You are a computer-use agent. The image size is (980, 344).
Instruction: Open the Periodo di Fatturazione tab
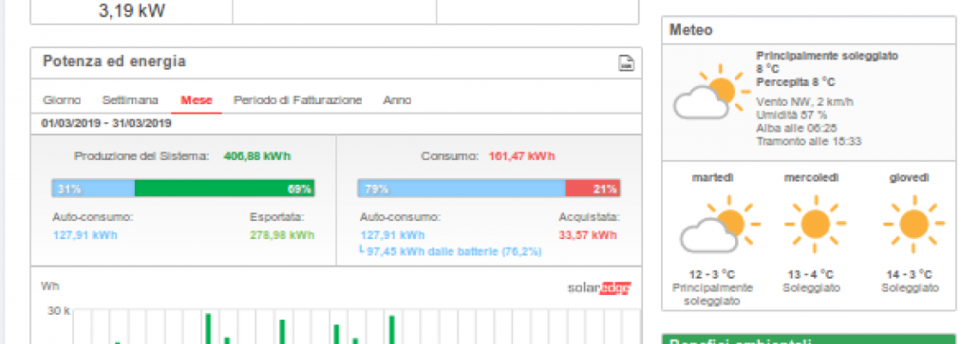[x=297, y=101]
